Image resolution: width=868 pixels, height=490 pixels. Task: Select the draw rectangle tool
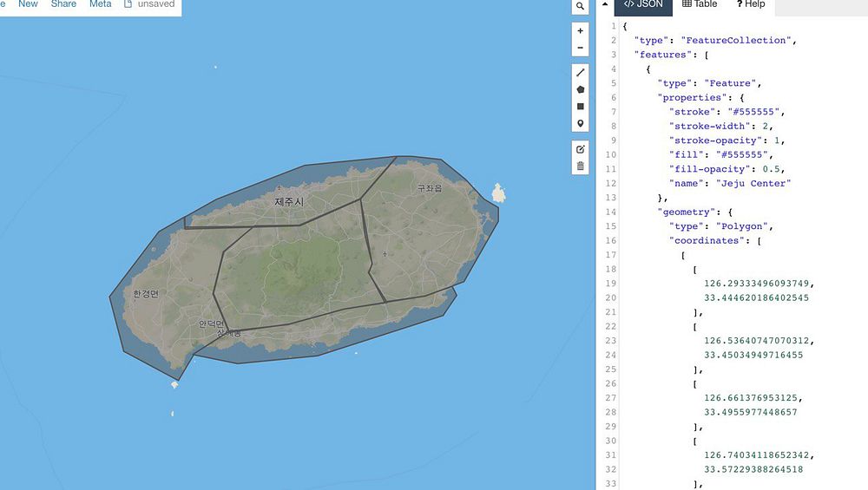point(580,106)
